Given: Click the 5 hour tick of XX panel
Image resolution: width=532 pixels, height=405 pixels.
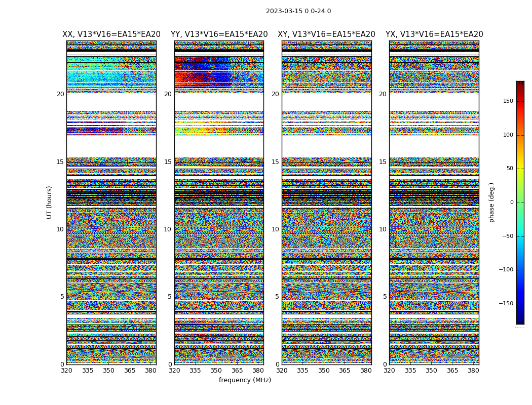Looking at the screenshot, I should coord(62,297).
